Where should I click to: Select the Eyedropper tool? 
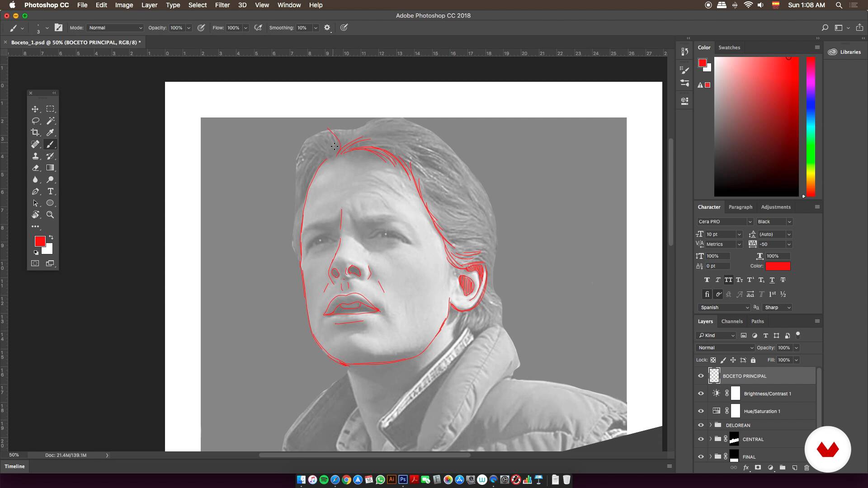pyautogui.click(x=50, y=132)
